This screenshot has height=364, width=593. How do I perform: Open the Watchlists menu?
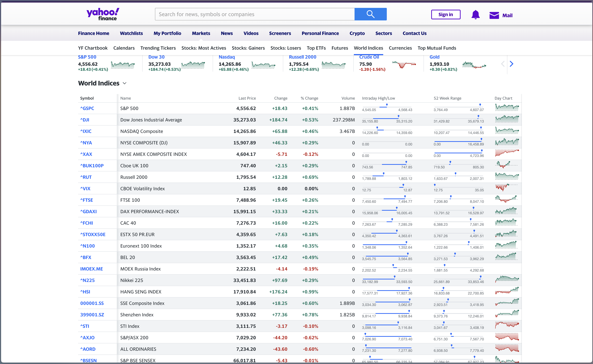[x=131, y=33]
